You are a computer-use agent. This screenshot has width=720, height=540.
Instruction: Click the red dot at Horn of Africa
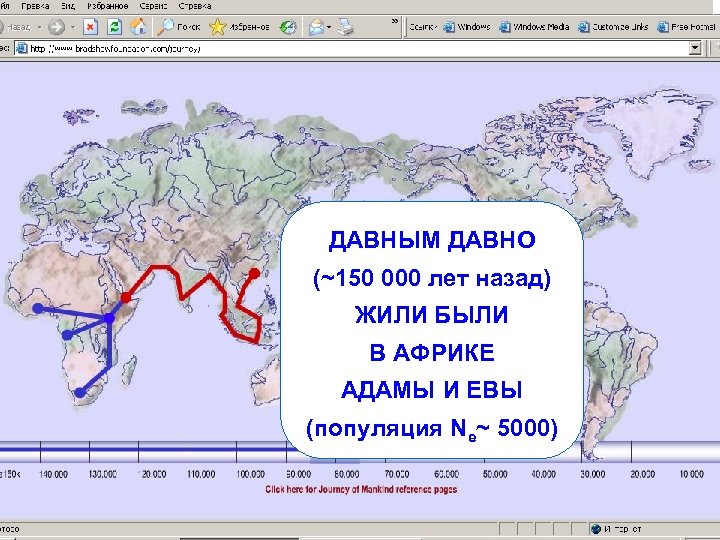pyautogui.click(x=125, y=298)
